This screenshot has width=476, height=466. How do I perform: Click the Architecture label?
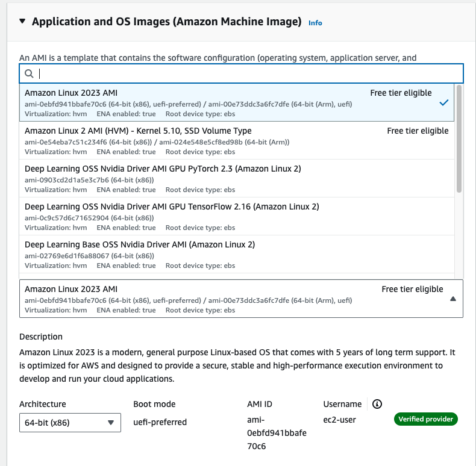pos(43,404)
